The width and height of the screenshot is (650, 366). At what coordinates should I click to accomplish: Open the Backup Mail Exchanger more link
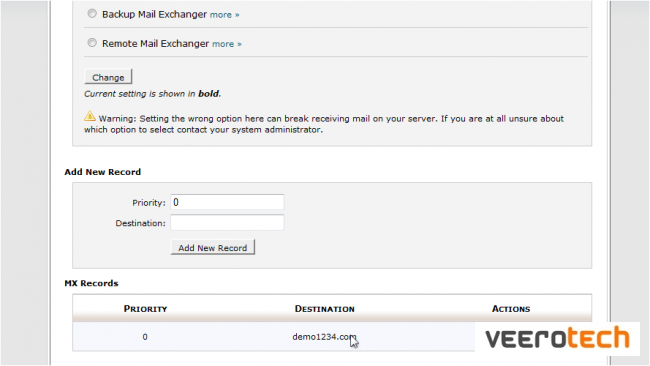(225, 15)
